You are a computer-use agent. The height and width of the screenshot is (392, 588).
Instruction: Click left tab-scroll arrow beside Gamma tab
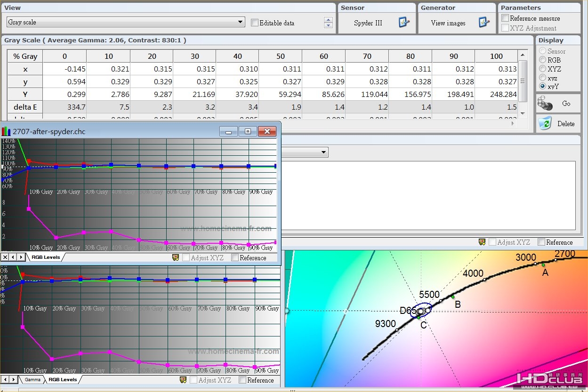[x=5, y=379]
